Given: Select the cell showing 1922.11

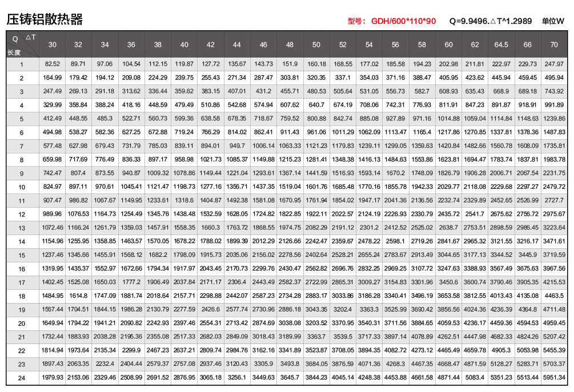Looking at the screenshot, I should point(316,214).
